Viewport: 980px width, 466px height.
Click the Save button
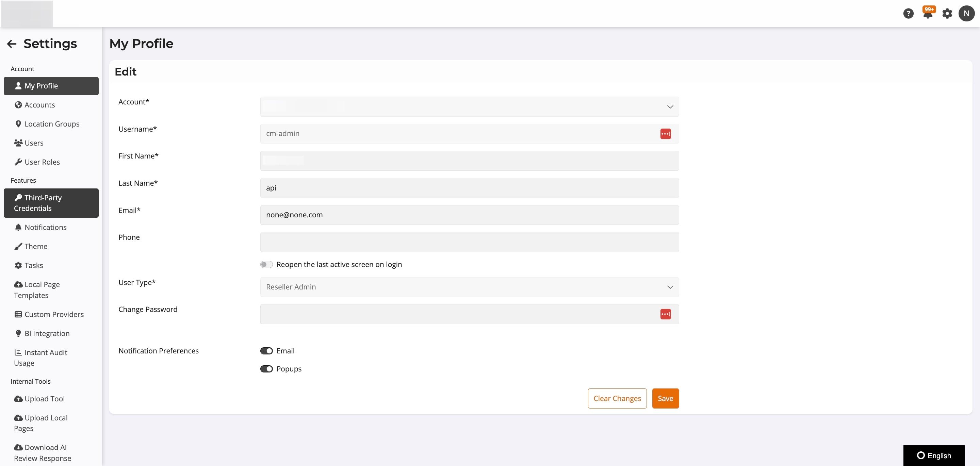pyautogui.click(x=665, y=398)
